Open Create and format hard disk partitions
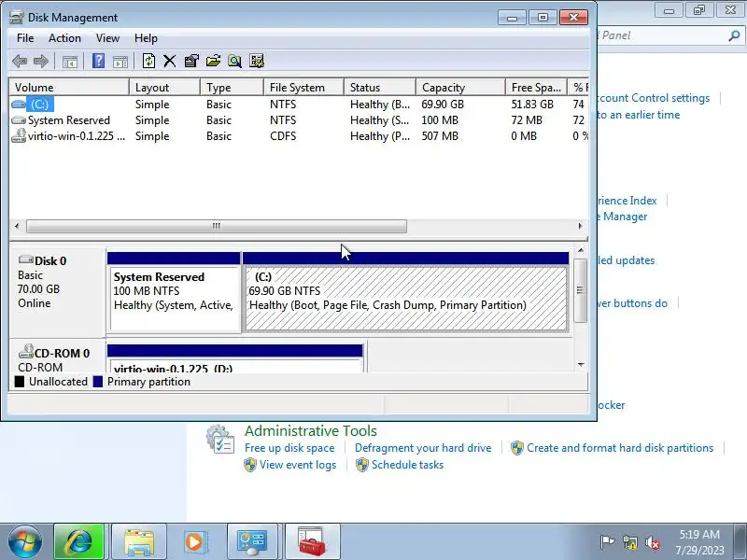 [620, 448]
